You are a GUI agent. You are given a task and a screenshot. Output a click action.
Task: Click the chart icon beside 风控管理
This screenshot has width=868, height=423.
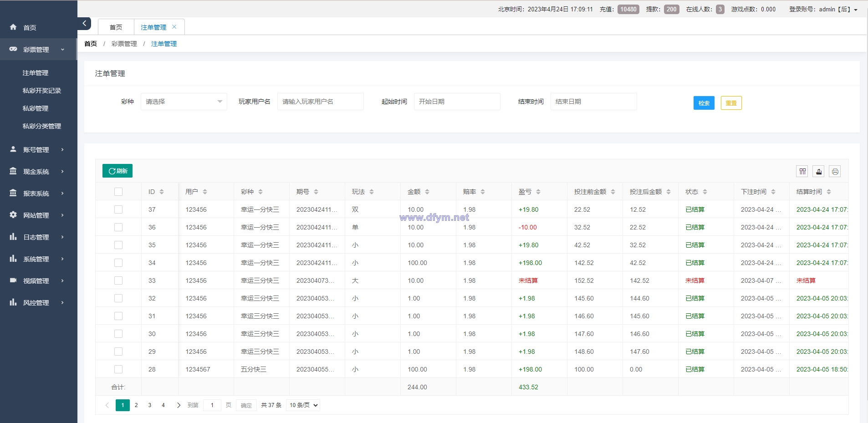tap(13, 302)
